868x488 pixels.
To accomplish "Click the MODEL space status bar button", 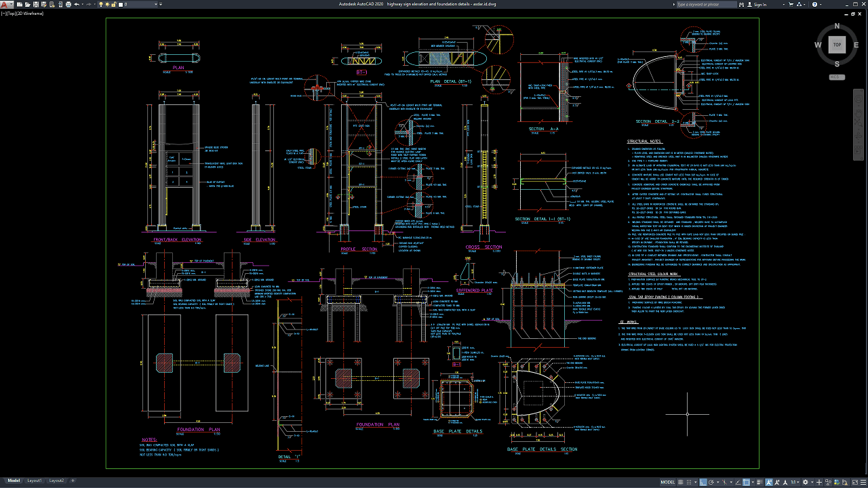I will click(667, 483).
